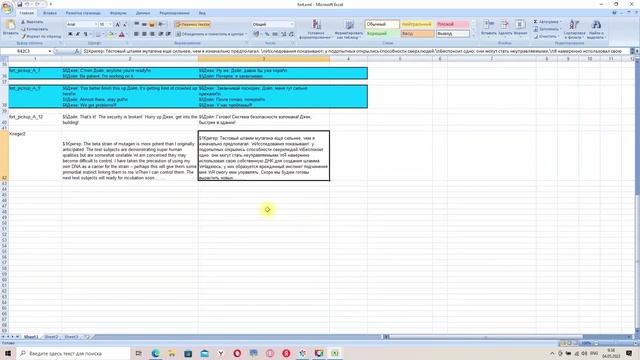Open the round Office button menu

[x=7, y=7]
